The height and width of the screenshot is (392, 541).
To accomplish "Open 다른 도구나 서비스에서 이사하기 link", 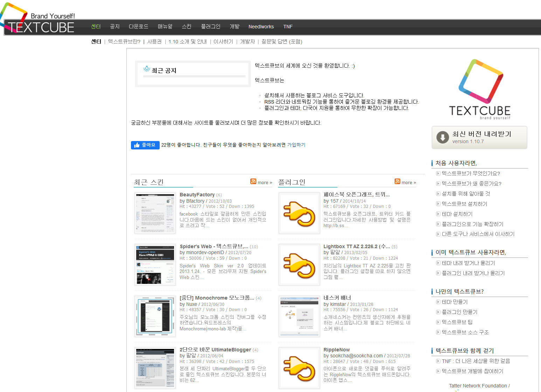I will (478, 234).
